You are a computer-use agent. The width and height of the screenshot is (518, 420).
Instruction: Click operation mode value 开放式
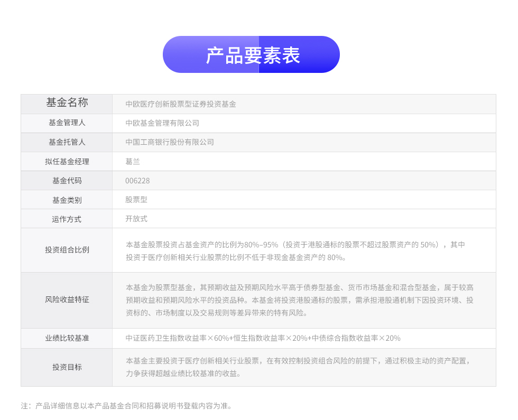pyautogui.click(x=136, y=219)
